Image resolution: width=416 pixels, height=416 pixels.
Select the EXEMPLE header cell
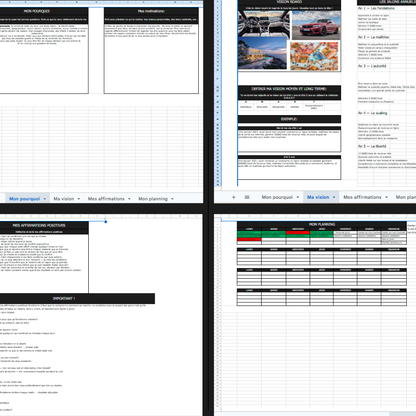point(289,119)
